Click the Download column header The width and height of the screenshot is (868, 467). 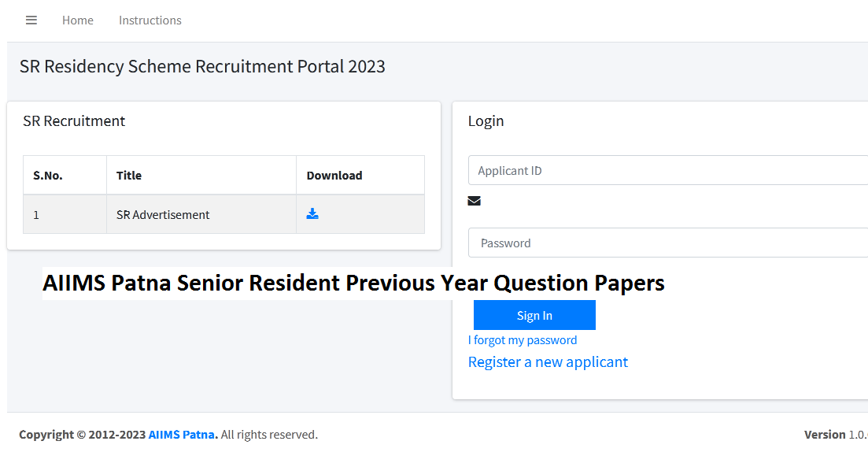[x=334, y=175]
